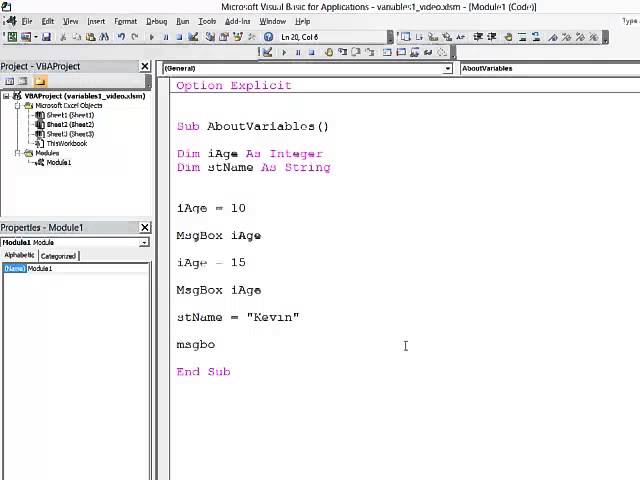The image size is (640, 480).
Task: Toggle Design Mode on the Debug toolbar
Action: pyautogui.click(x=267, y=52)
